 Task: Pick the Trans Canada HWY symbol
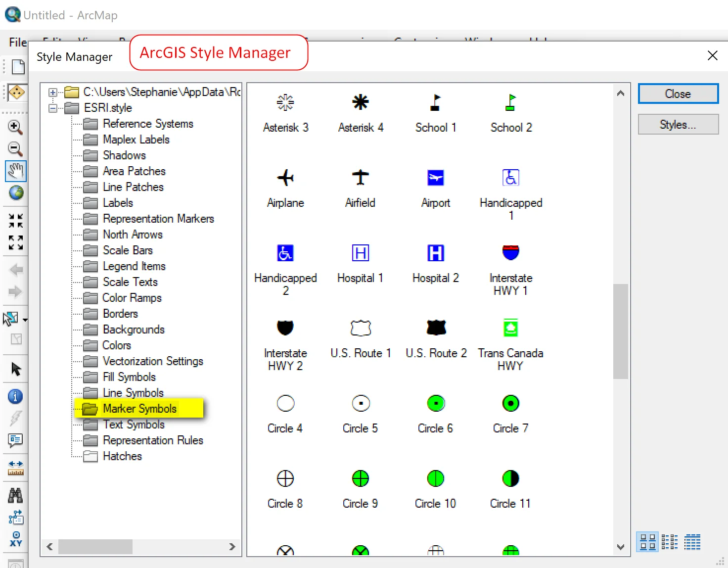(511, 328)
